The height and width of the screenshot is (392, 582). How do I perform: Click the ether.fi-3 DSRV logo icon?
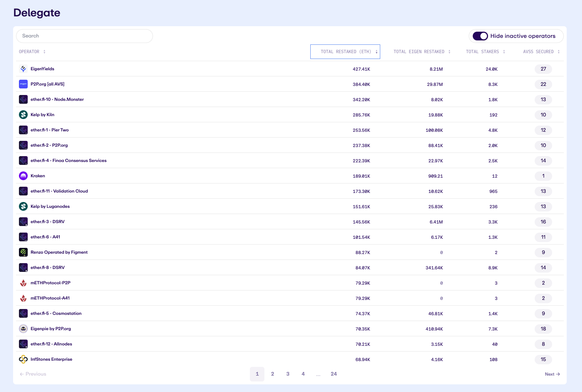[x=23, y=222]
